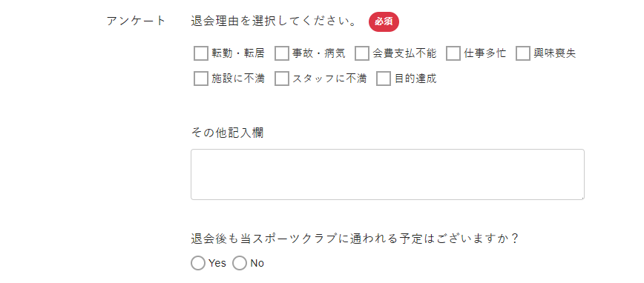Click the 退会理由を選択してください question text
The height and width of the screenshot is (283, 644).
274,21
